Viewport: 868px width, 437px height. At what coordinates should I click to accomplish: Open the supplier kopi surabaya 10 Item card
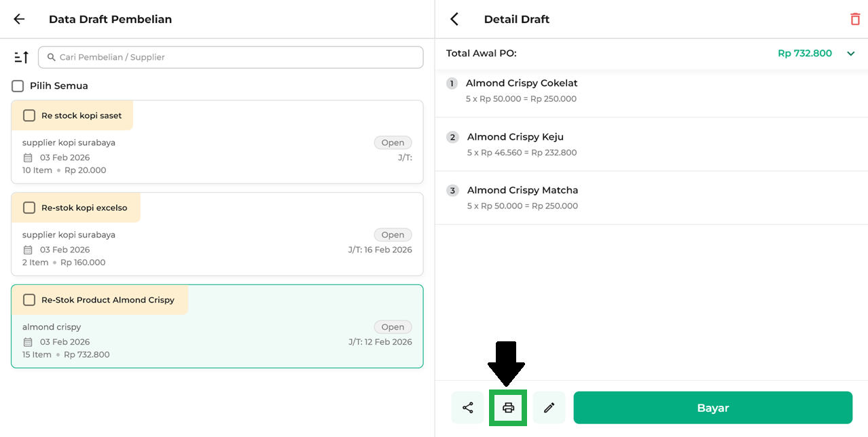(217, 155)
